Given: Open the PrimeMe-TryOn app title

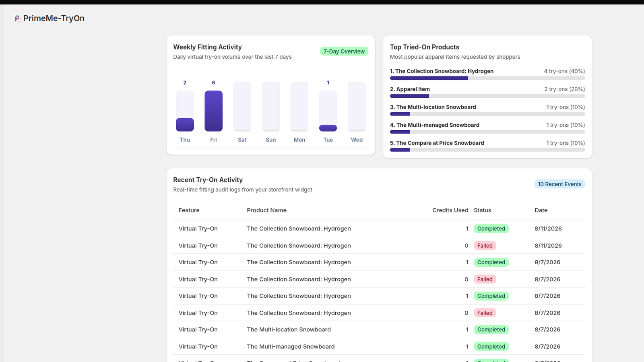Looking at the screenshot, I should point(54,18).
